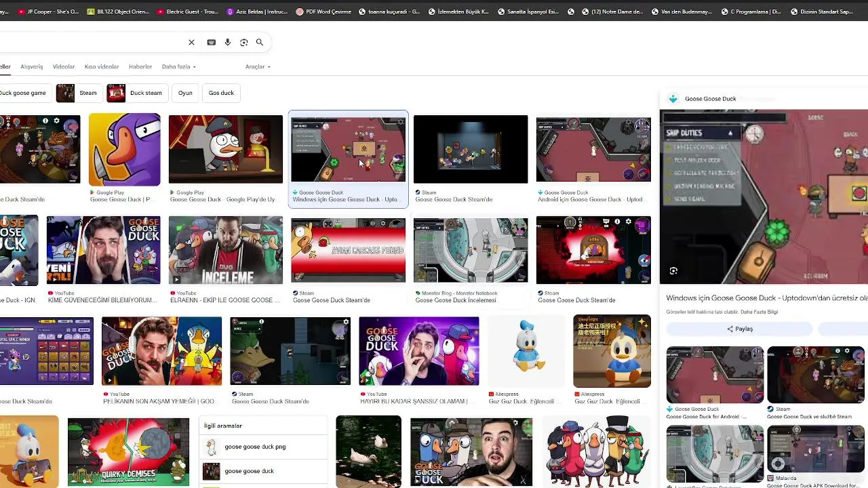Select the Gos duck filter chip
The image size is (868, 488).
221,93
